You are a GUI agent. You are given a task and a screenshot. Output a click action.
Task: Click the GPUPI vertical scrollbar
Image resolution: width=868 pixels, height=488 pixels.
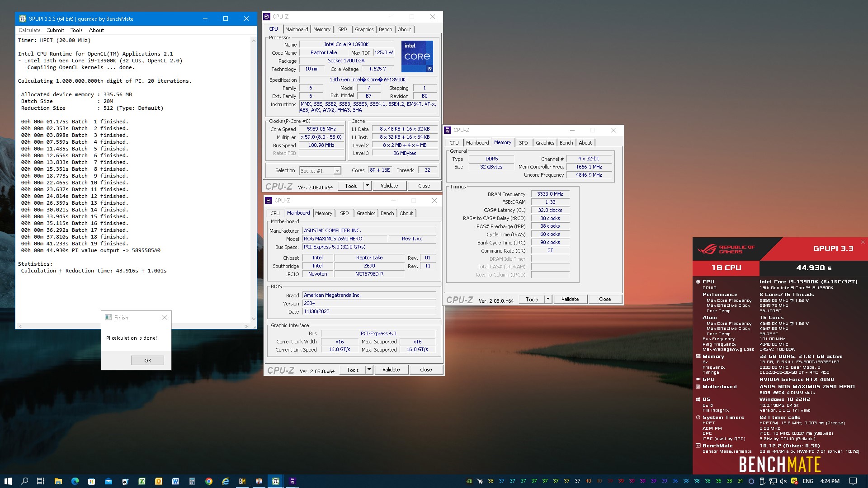point(254,180)
